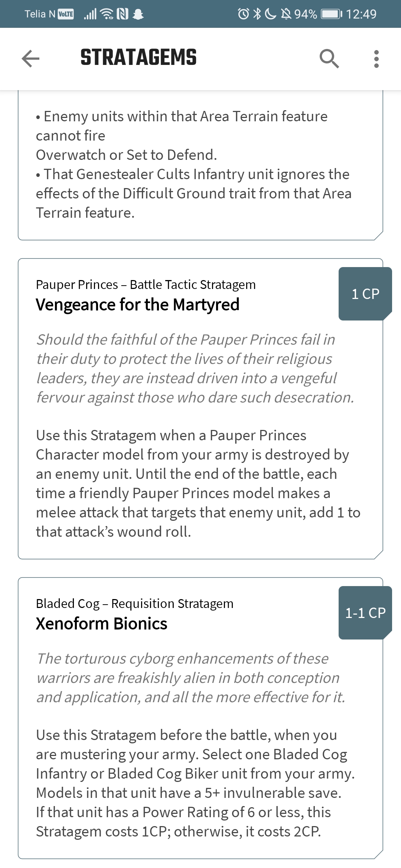The width and height of the screenshot is (401, 868).
Task: Tap the 1 CP cost badge
Action: click(365, 294)
